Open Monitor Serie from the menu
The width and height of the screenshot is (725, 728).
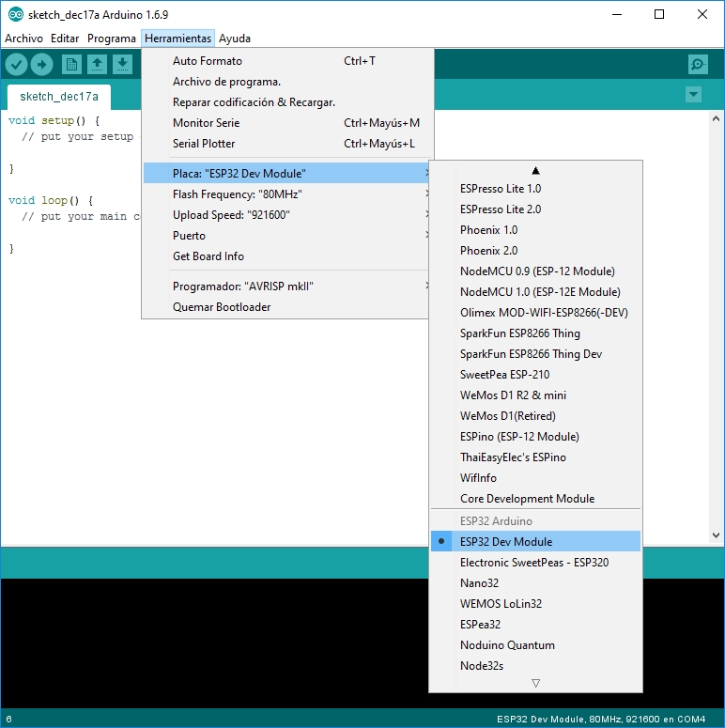[x=287, y=123]
